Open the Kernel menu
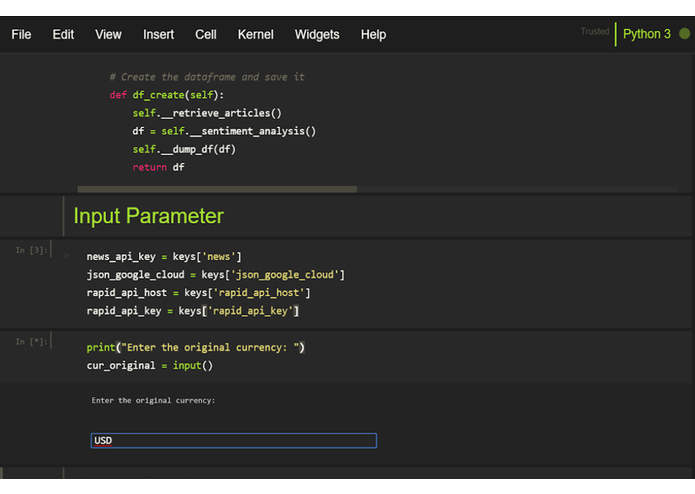 coord(255,35)
